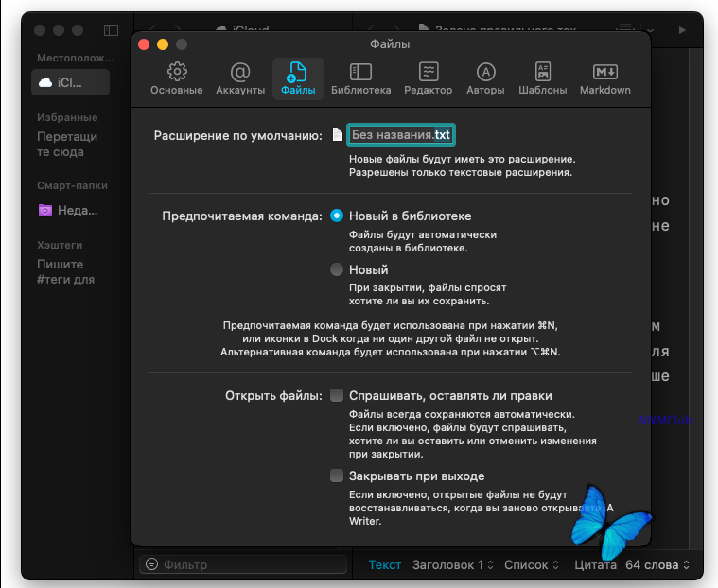Select iCloud location in main window sidebar
The image size is (718, 588).
click(x=70, y=82)
